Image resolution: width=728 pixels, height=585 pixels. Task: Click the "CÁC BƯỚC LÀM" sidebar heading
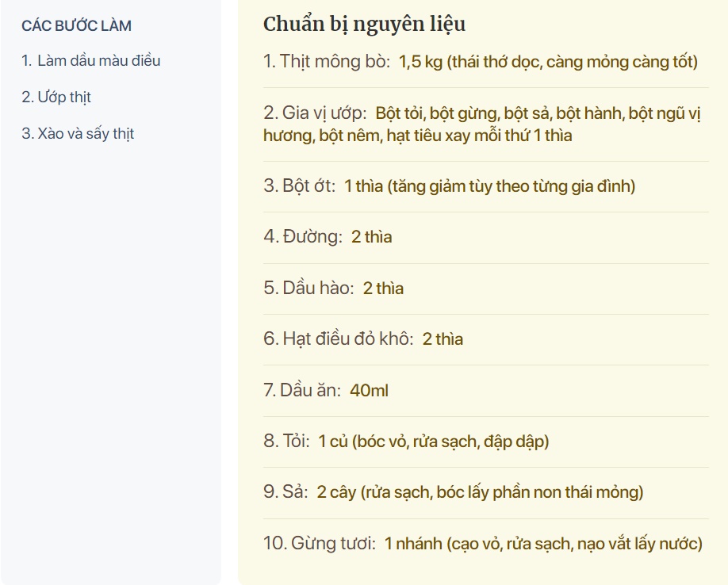[x=76, y=25]
